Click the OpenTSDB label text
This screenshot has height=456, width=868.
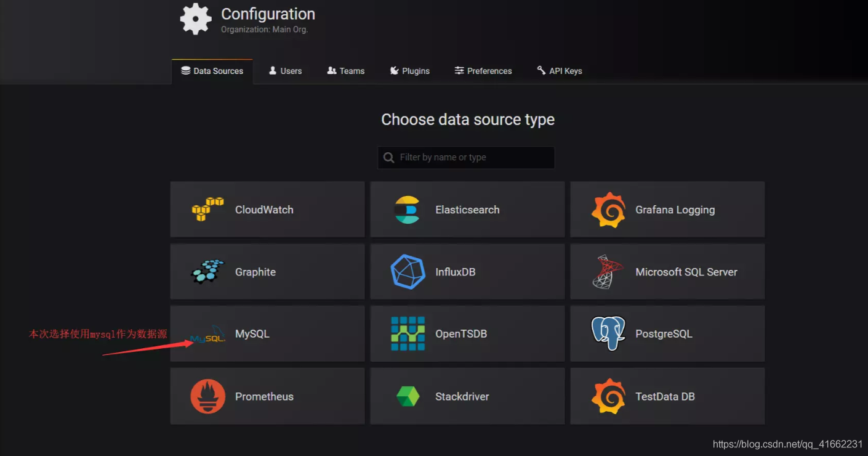(x=461, y=334)
